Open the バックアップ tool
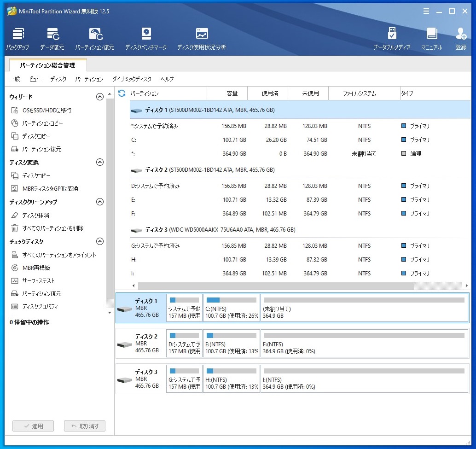 tap(17, 39)
